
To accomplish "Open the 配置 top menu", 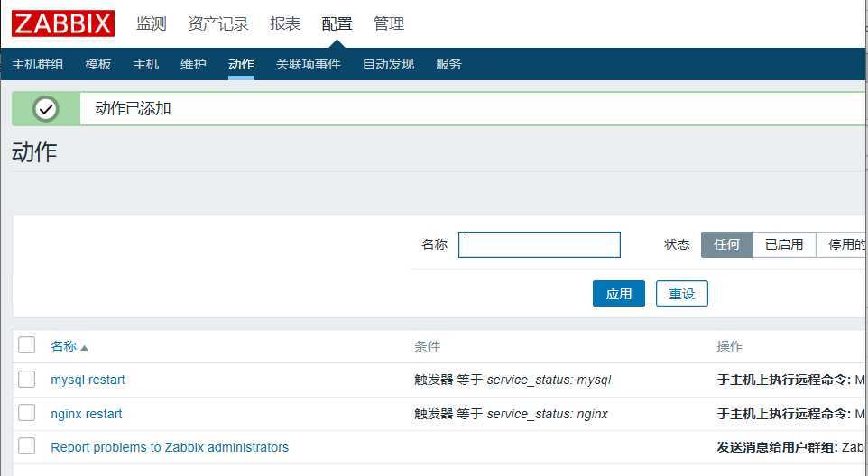I will [x=337, y=23].
